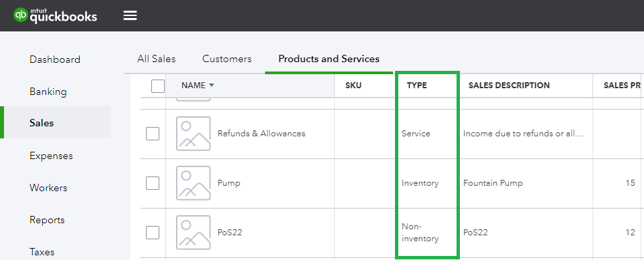The width and height of the screenshot is (644, 260).
Task: Select the Products and Services tab
Action: [x=329, y=59]
